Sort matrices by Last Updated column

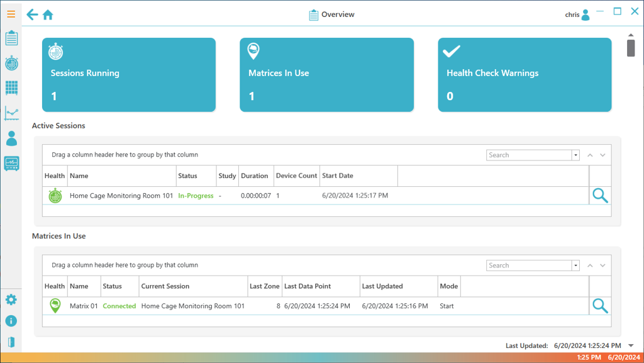pyautogui.click(x=399, y=286)
